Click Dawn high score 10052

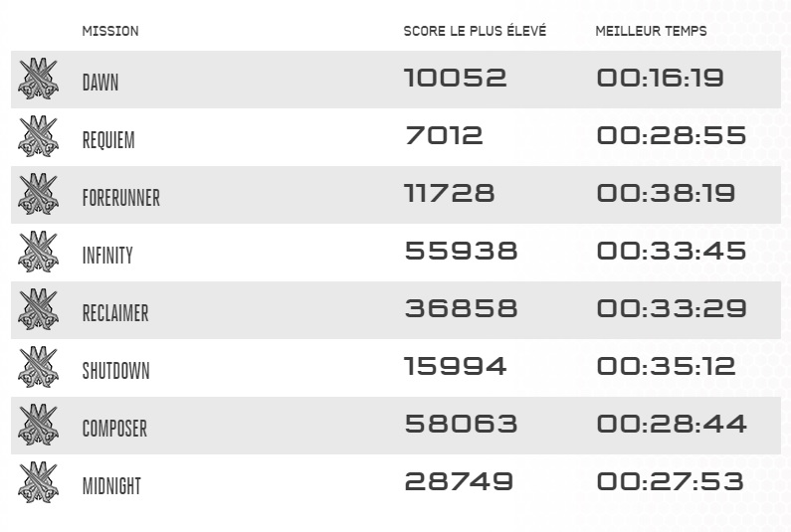456,79
